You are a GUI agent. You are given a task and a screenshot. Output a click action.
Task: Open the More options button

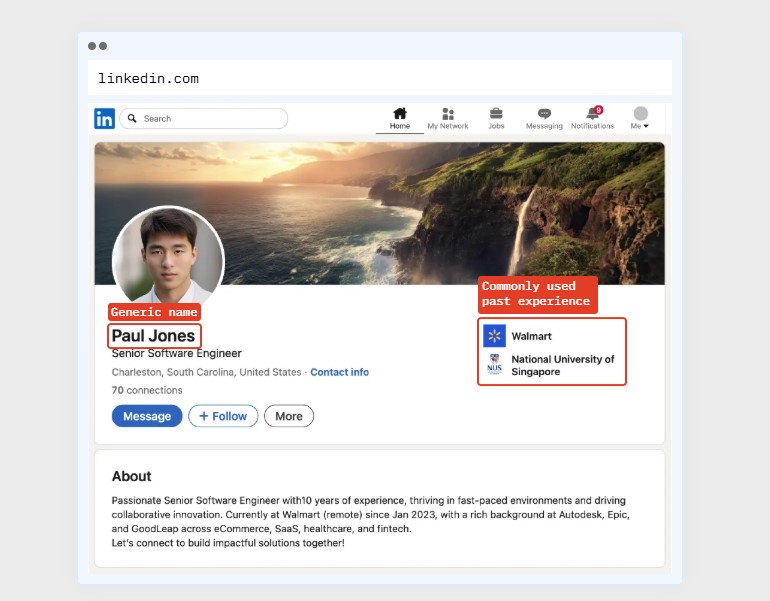pyautogui.click(x=289, y=416)
